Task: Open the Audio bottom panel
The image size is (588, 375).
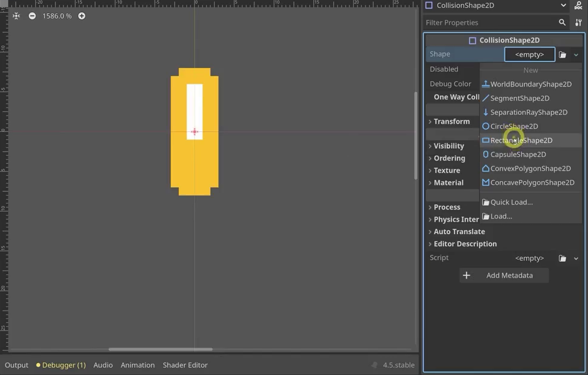Action: pos(103,365)
